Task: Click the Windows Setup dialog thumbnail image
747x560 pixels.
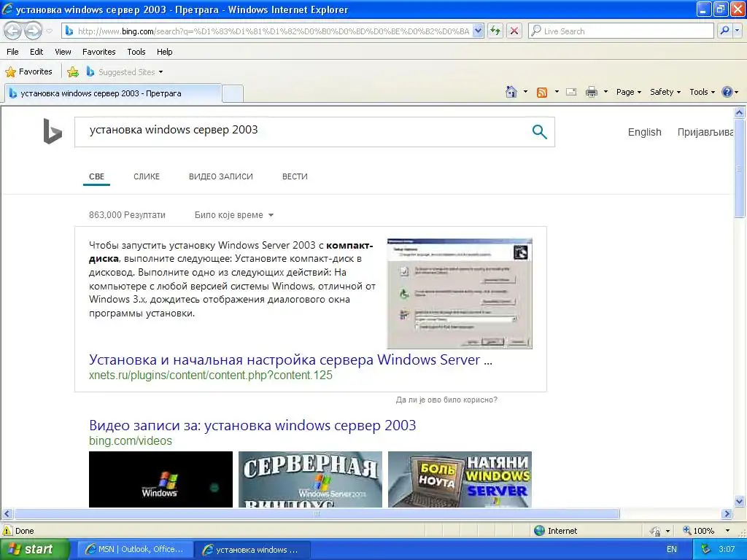Action: [x=460, y=294]
